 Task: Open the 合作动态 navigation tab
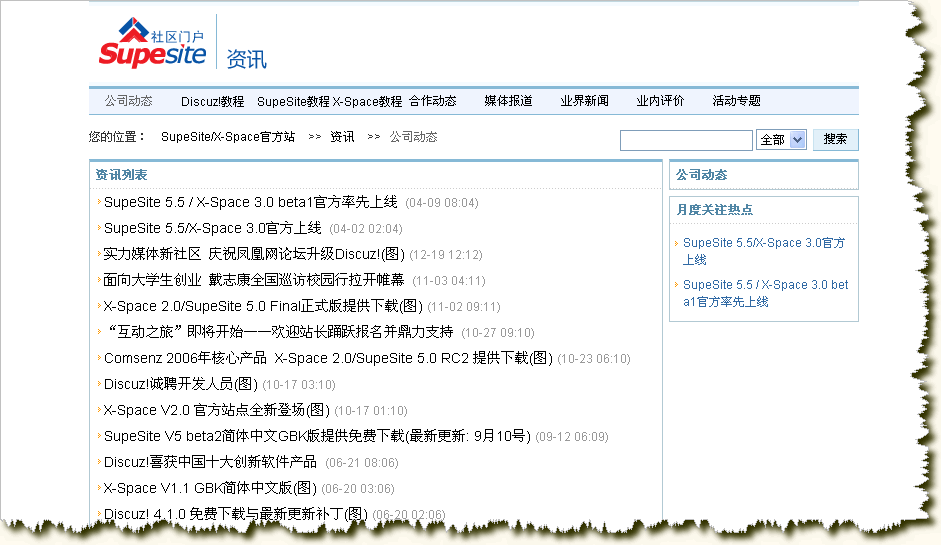pos(433,101)
